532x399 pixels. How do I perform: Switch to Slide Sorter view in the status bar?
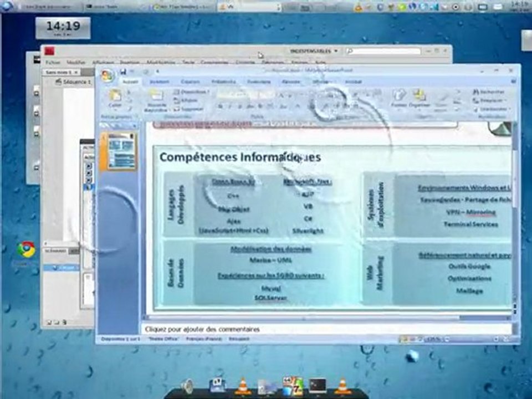(x=412, y=339)
